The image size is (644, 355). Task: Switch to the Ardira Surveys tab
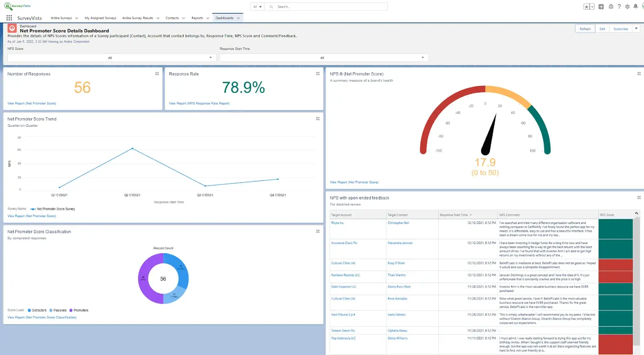(x=61, y=18)
